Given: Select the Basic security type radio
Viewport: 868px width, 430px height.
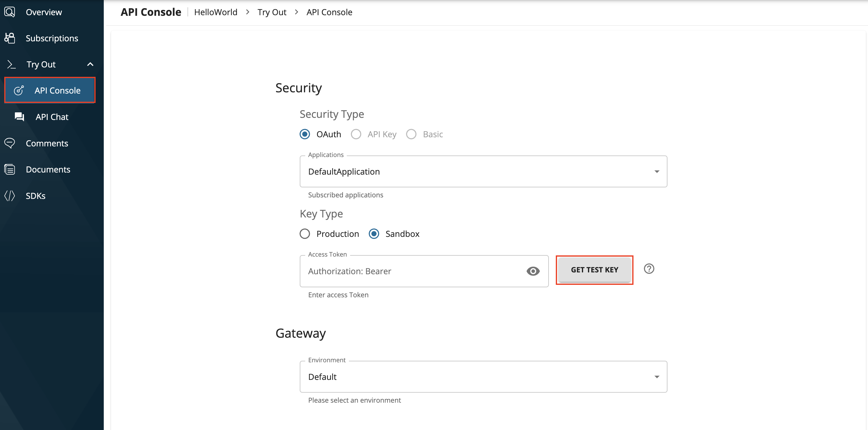Looking at the screenshot, I should coord(411,134).
